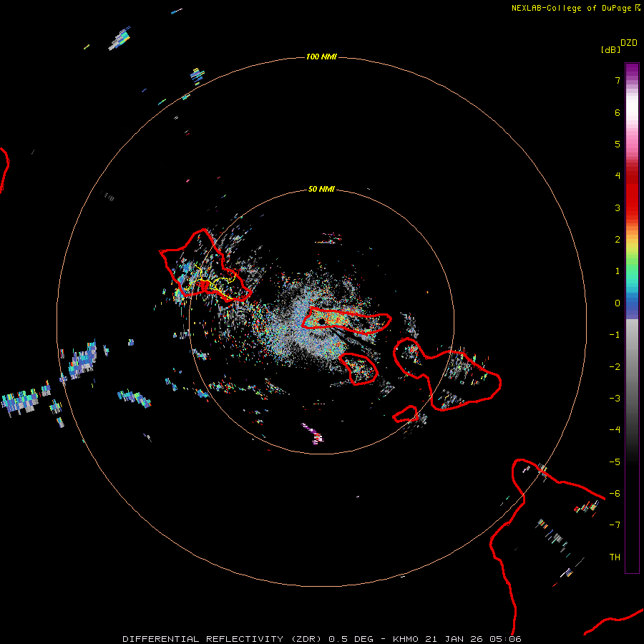Click the 2 dB scale value
Image resolution: width=644 pixels, height=644 pixels.
point(618,240)
